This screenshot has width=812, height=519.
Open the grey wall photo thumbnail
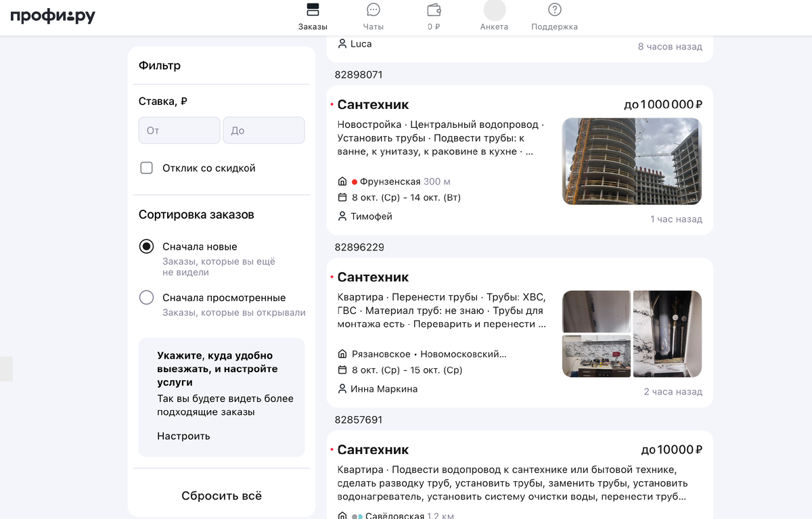point(597,311)
